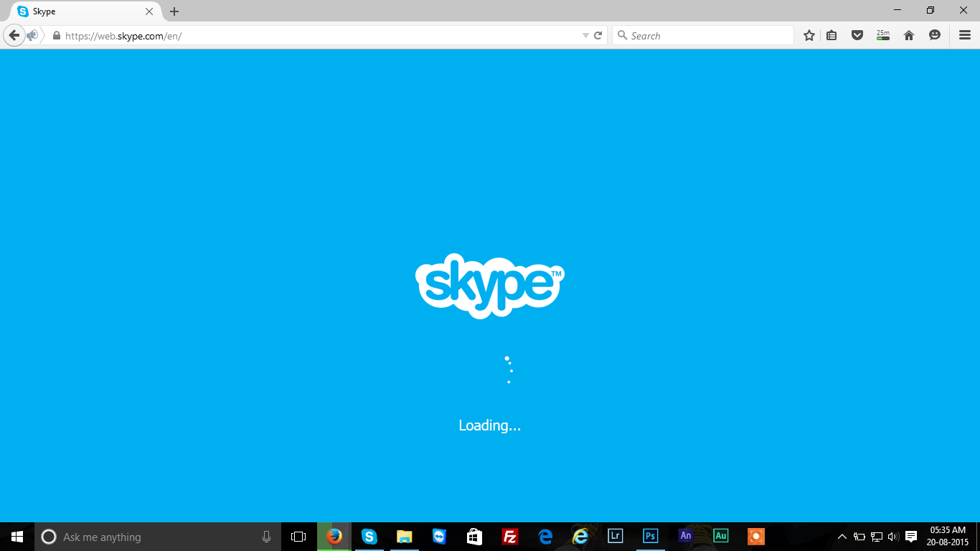Open Task View on the taskbar

click(x=298, y=537)
